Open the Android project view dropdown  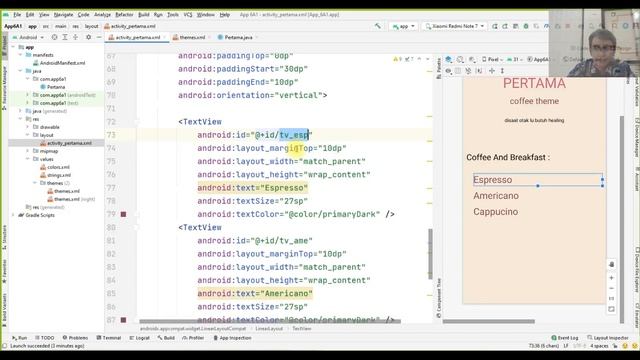[x=29, y=37]
